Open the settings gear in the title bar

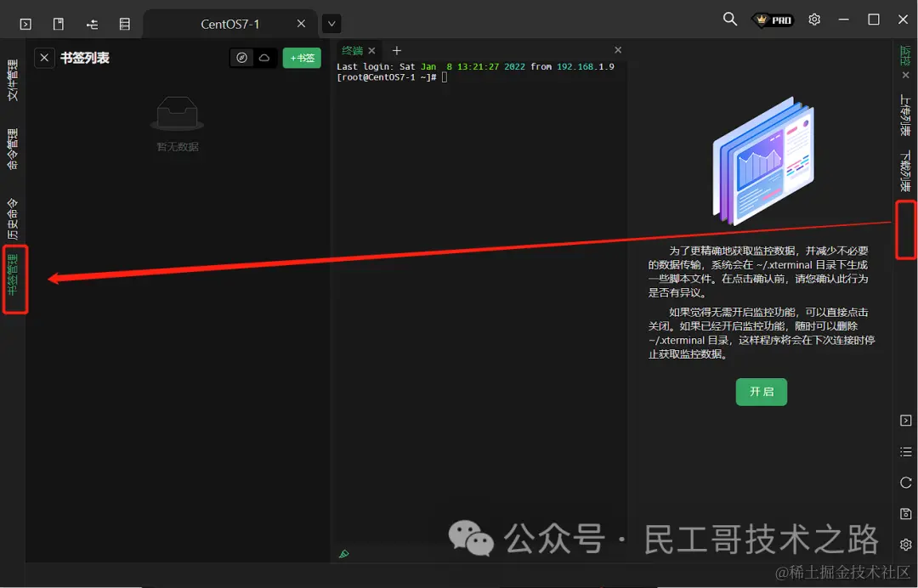(x=814, y=18)
